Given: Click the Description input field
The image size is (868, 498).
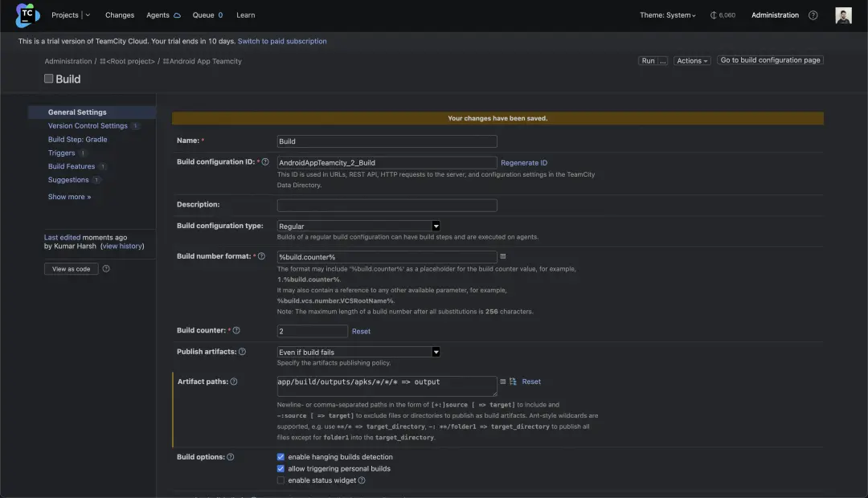Looking at the screenshot, I should point(387,205).
